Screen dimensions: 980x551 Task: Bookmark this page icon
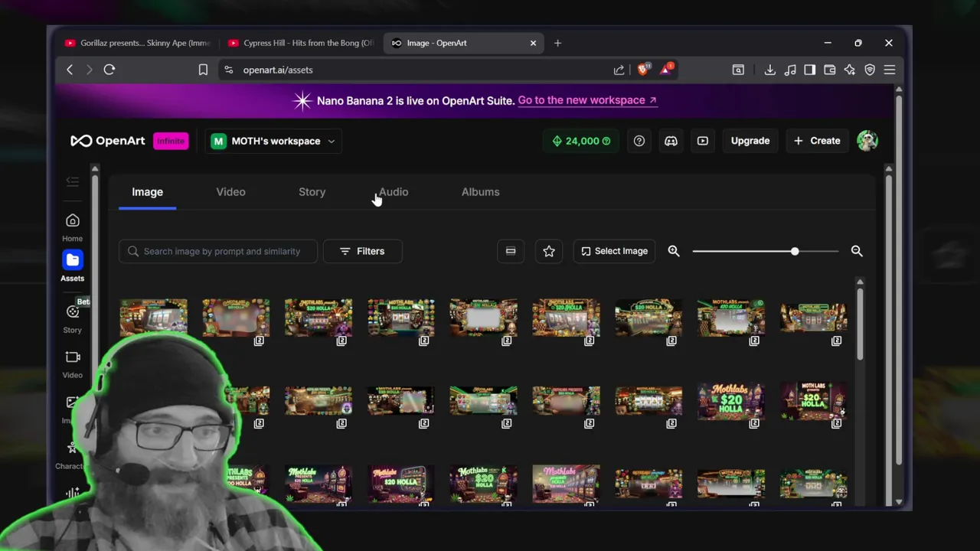tap(203, 70)
